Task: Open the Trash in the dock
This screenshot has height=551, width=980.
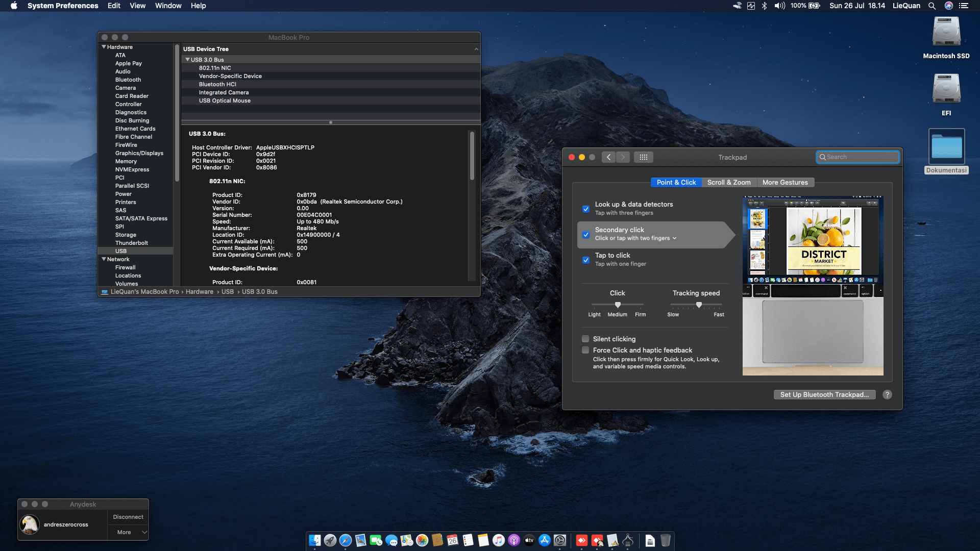Action: pos(666,540)
